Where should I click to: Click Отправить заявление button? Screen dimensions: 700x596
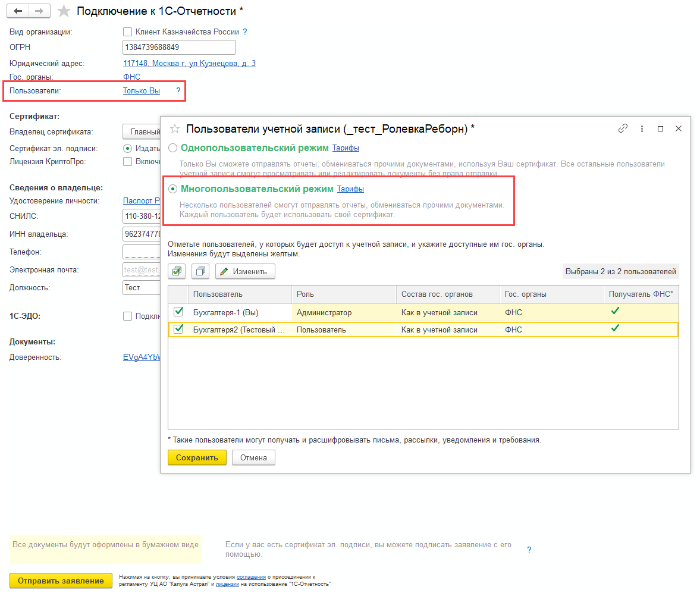pos(61,581)
